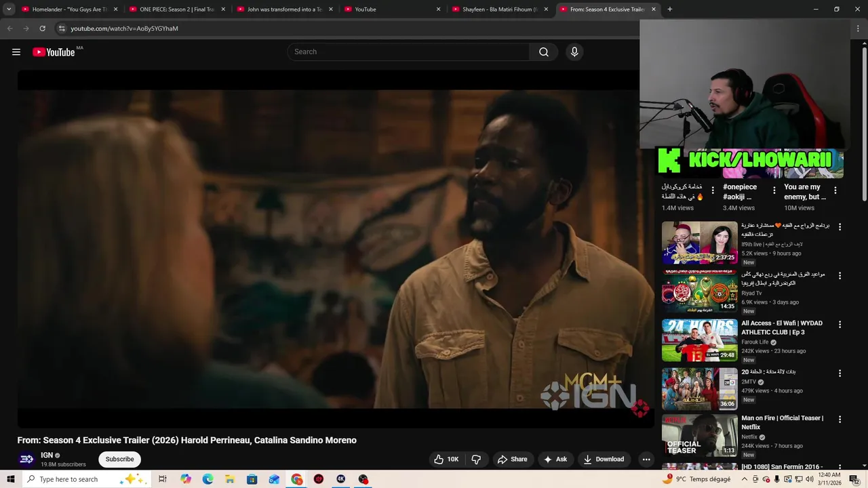
Task: Open Outlook from the taskbar
Action: tap(274, 479)
